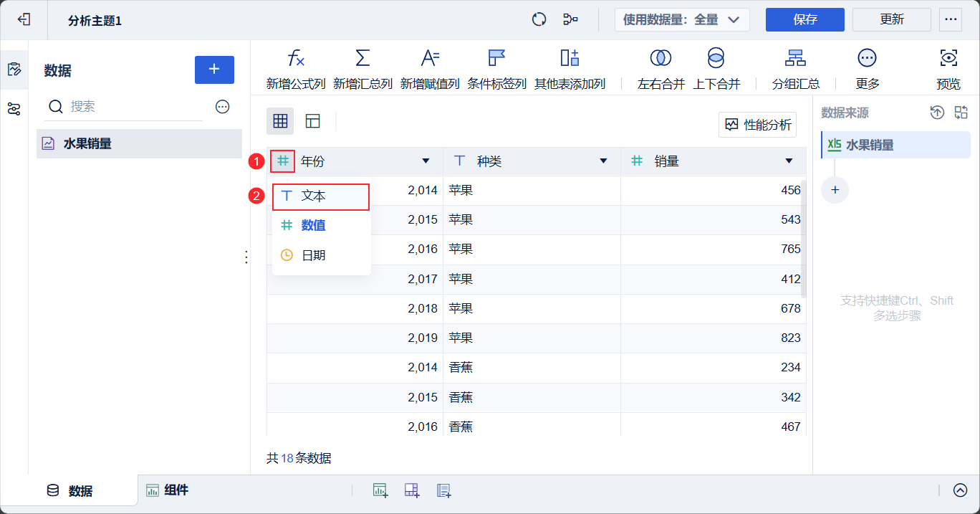Click the 保存 button

tap(804, 20)
